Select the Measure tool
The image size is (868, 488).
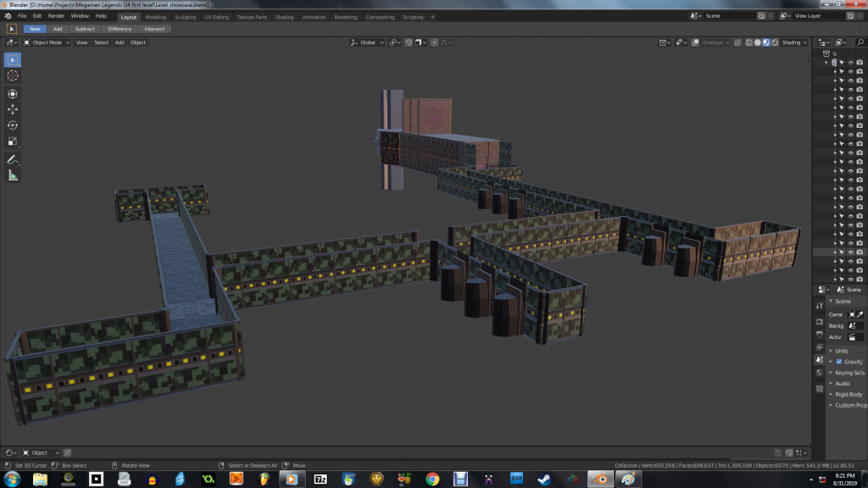(13, 175)
